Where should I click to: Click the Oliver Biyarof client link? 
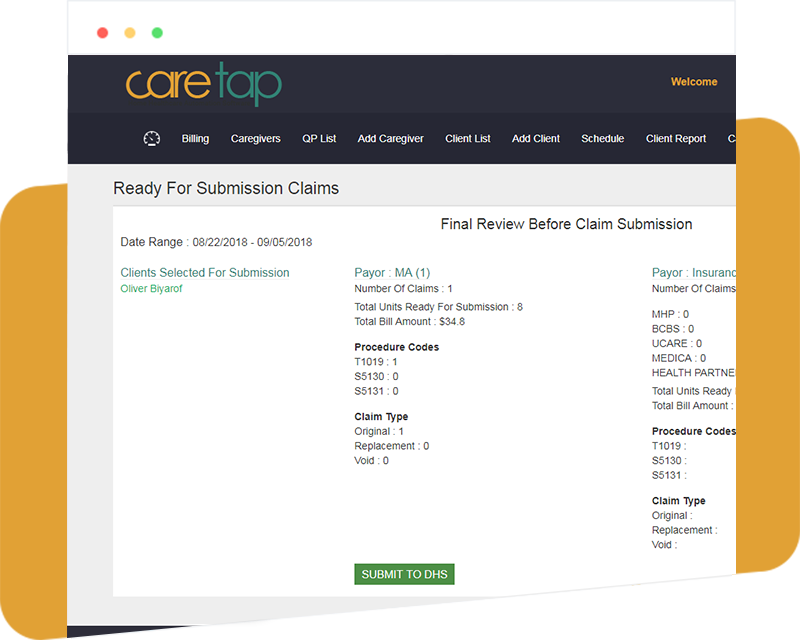tap(151, 289)
